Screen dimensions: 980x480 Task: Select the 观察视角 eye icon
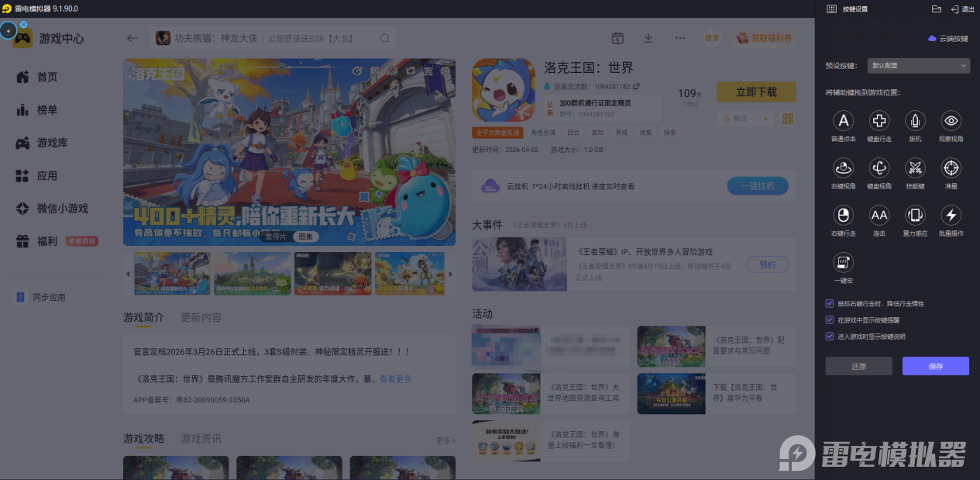pos(951,120)
